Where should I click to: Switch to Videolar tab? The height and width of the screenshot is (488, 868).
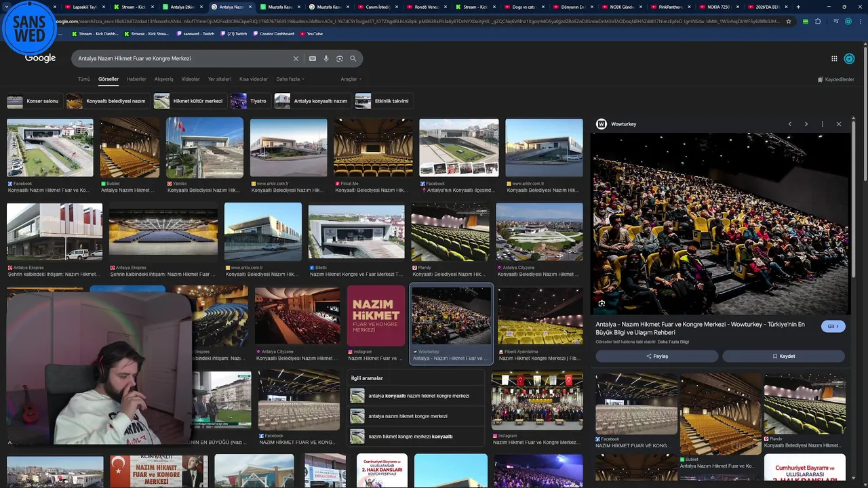(x=191, y=79)
